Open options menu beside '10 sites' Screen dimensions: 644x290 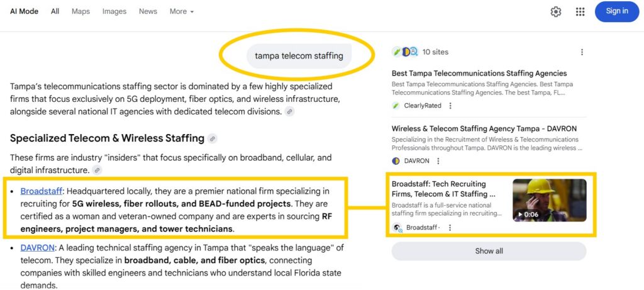pyautogui.click(x=582, y=52)
